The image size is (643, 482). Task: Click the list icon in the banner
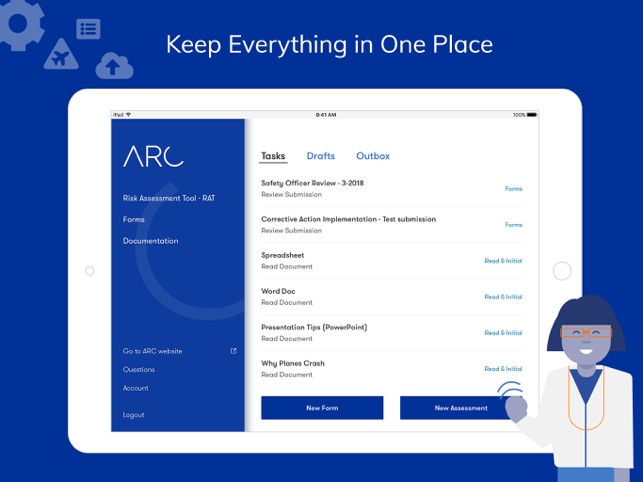(x=88, y=29)
